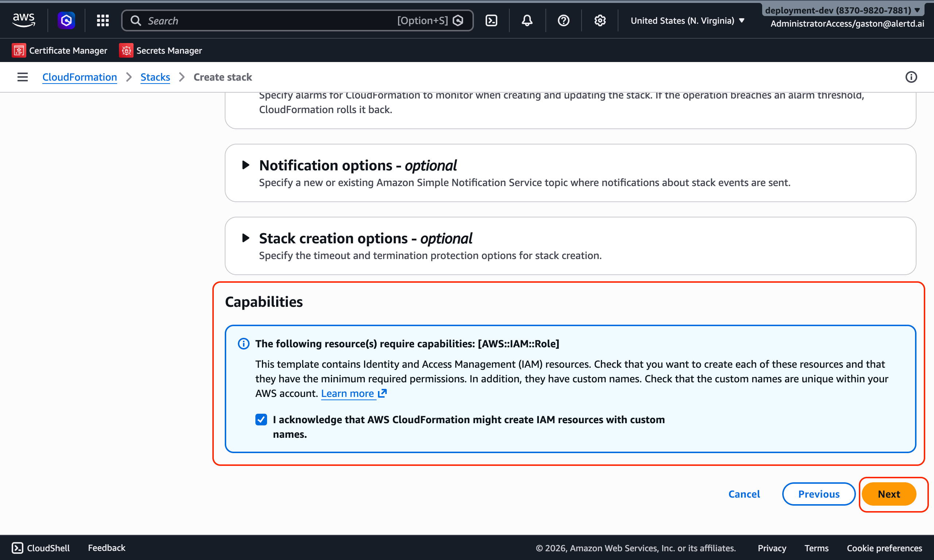Open Secrets Manager shortcut
The image size is (934, 560).
click(x=161, y=50)
